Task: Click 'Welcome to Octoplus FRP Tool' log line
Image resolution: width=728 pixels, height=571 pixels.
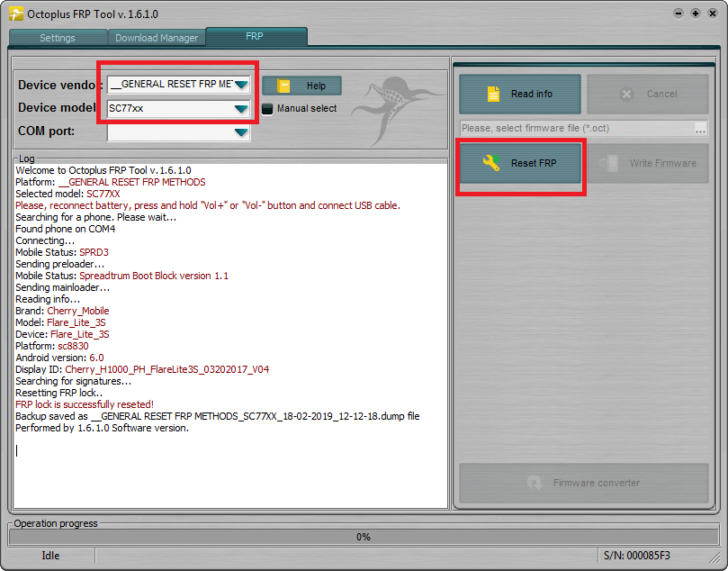Action: pyautogui.click(x=103, y=170)
